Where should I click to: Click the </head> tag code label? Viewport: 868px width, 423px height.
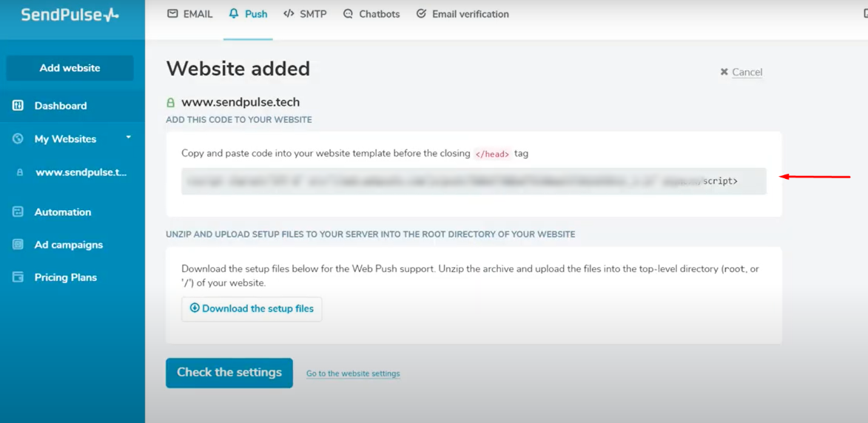[492, 155]
